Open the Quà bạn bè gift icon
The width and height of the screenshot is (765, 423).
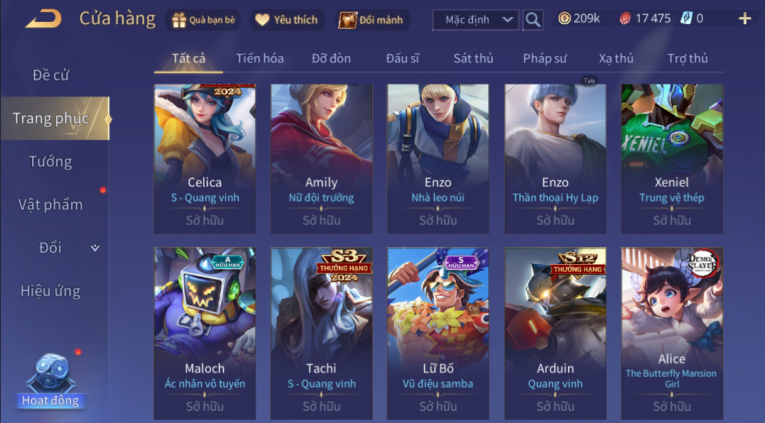pos(180,20)
